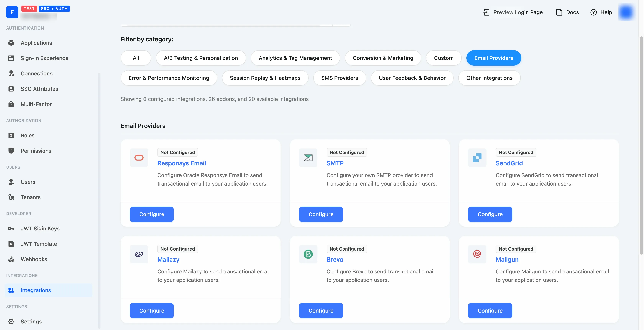This screenshot has width=644, height=330.
Task: Select the All category filter
Action: [x=136, y=58]
